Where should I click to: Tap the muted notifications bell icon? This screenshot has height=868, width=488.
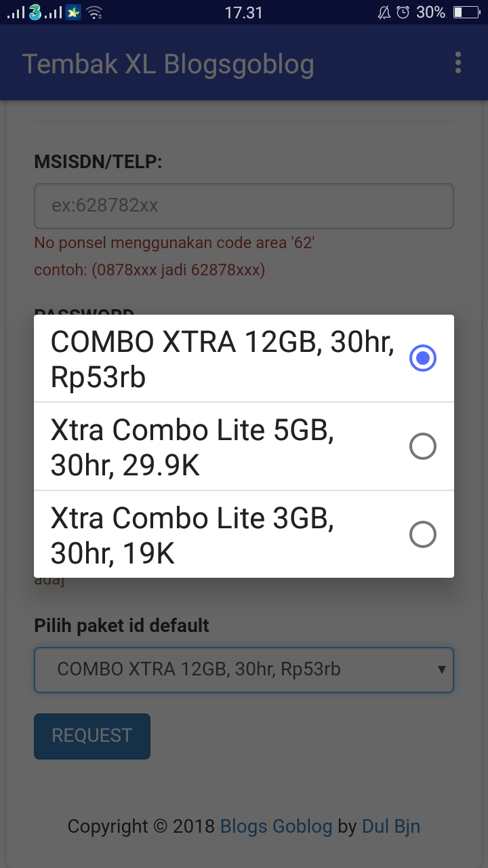(x=384, y=11)
